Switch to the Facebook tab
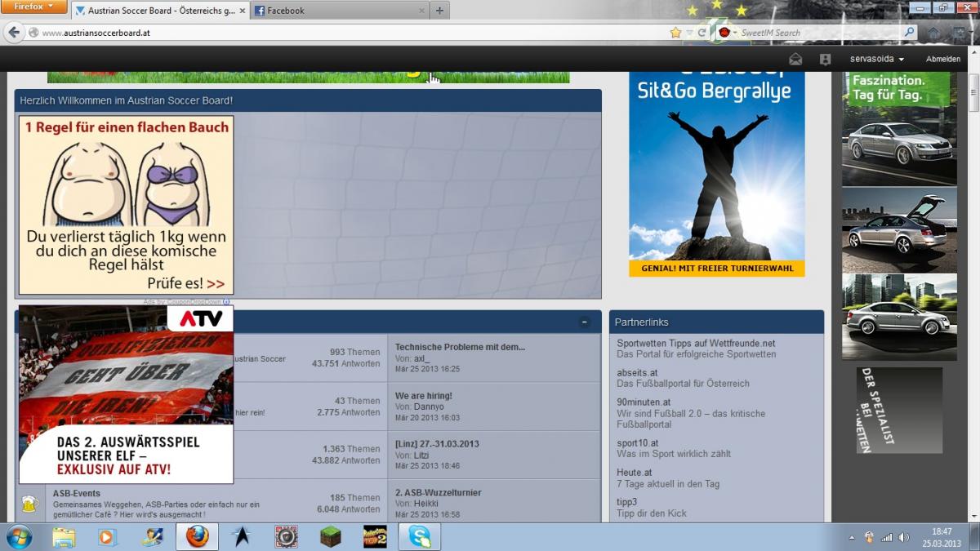 [340, 11]
